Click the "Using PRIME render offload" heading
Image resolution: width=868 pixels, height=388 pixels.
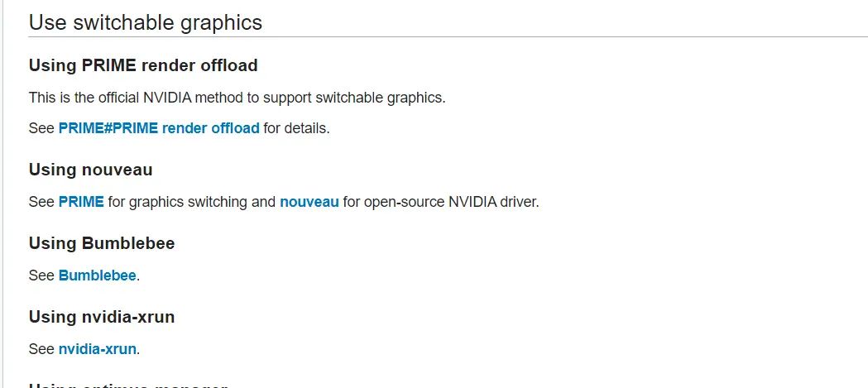(143, 65)
